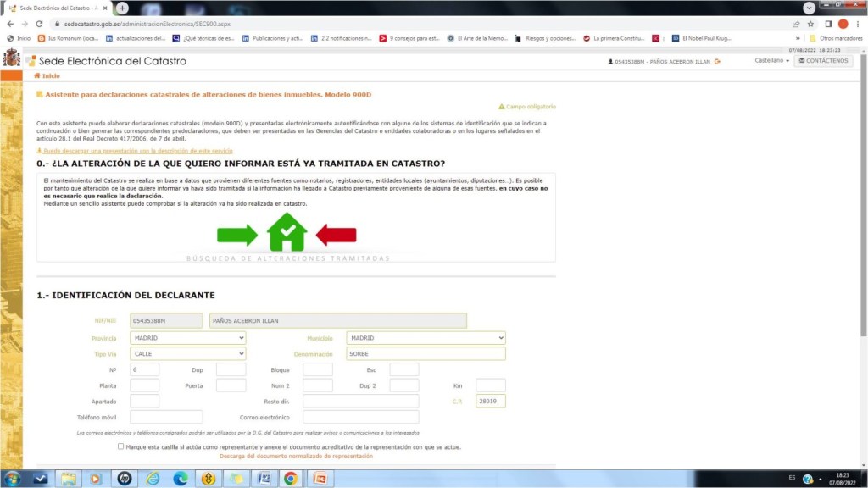Bookmark this page with star icon
Image resolution: width=868 pixels, height=488 pixels.
[x=811, y=24]
